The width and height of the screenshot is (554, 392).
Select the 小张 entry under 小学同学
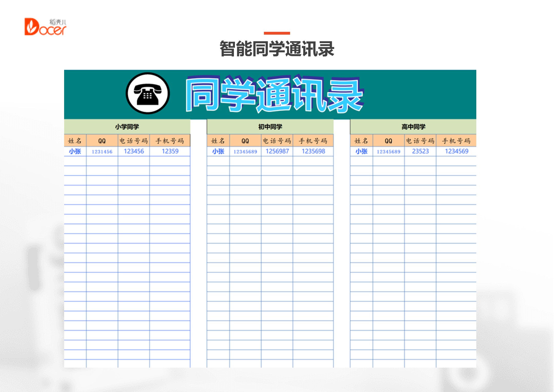pyautogui.click(x=75, y=151)
